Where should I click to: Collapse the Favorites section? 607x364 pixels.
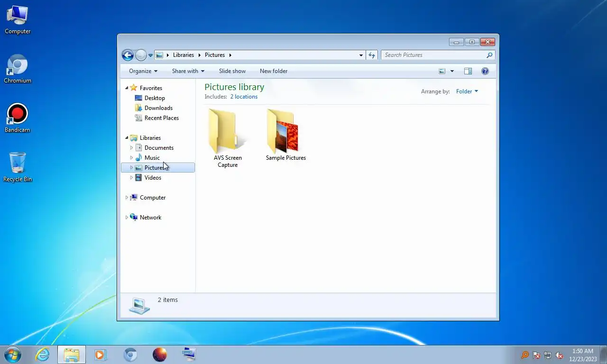coord(127,88)
